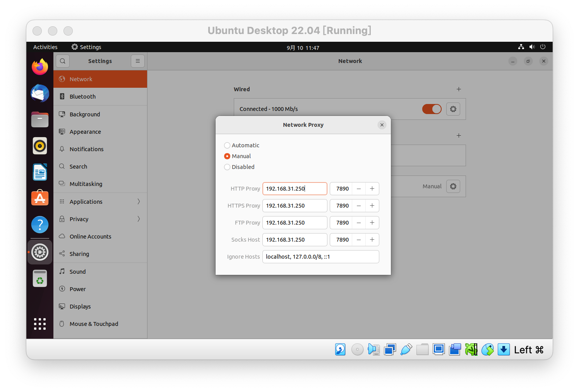
Task: Add a VPN with the second plus icon
Action: 459,135
